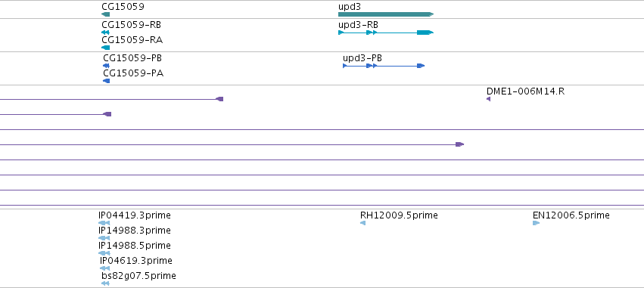
Task: Select the CG15059-RB transcript label
Action: 132,25
